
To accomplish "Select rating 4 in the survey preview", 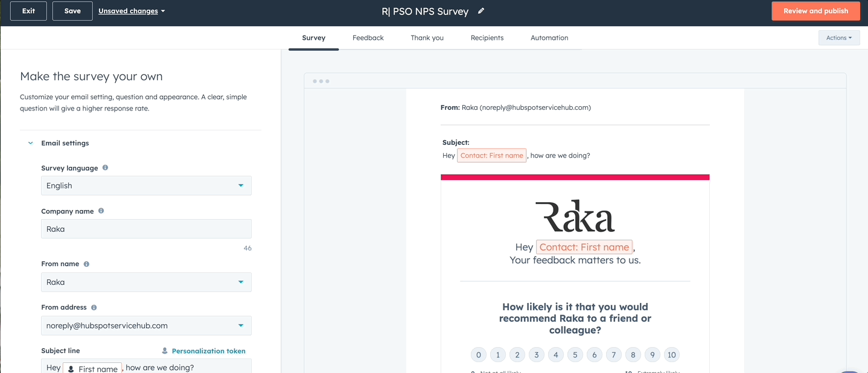I will [555, 355].
